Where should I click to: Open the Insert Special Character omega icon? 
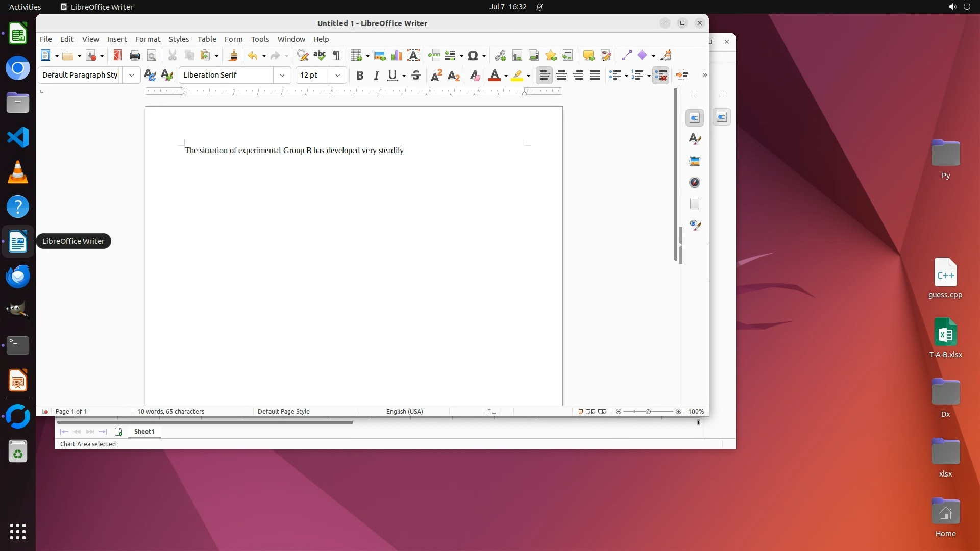pyautogui.click(x=473, y=56)
